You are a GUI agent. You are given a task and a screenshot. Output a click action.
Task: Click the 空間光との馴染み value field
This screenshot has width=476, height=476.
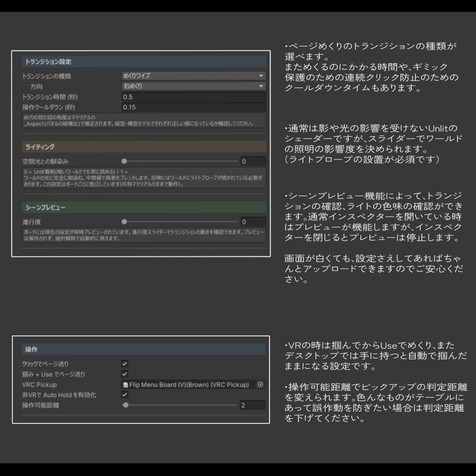point(253,161)
